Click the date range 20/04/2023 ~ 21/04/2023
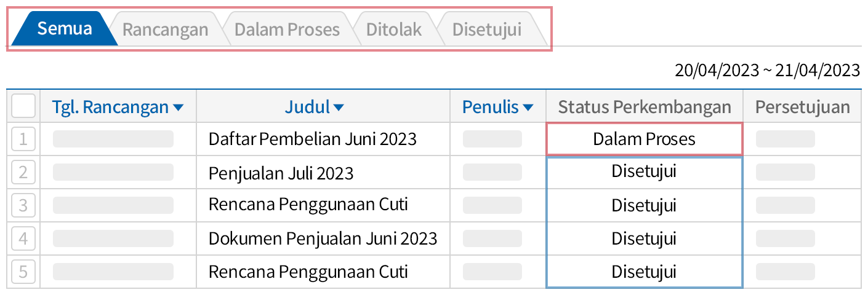 [767, 71]
